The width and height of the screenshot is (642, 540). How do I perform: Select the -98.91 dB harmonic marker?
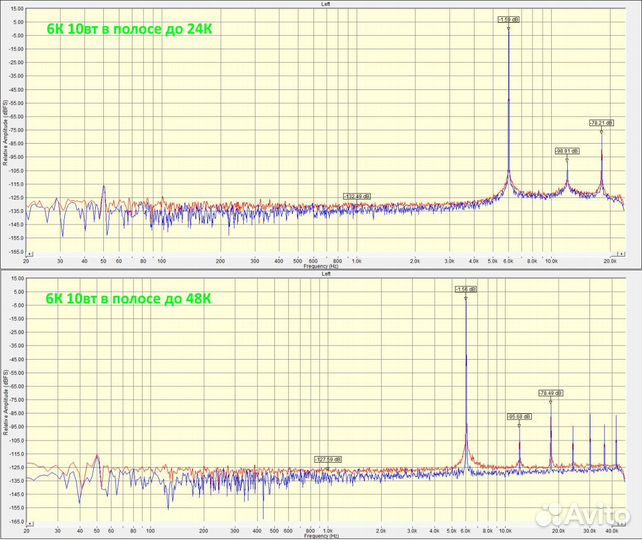tap(566, 150)
